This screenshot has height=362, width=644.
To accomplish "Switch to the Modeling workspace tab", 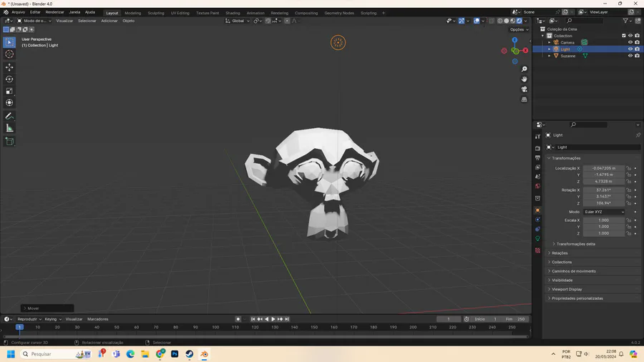I will (x=132, y=13).
